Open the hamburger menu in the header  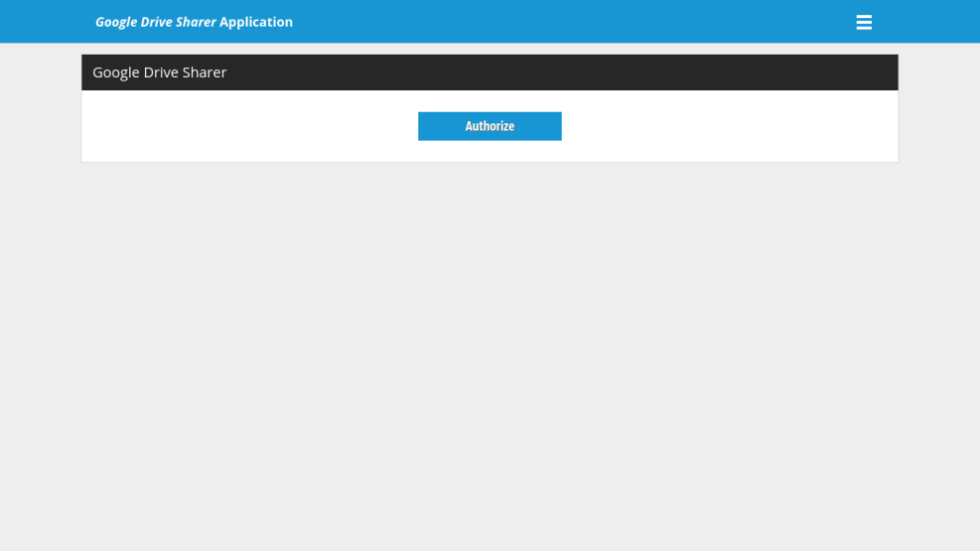pos(864,22)
